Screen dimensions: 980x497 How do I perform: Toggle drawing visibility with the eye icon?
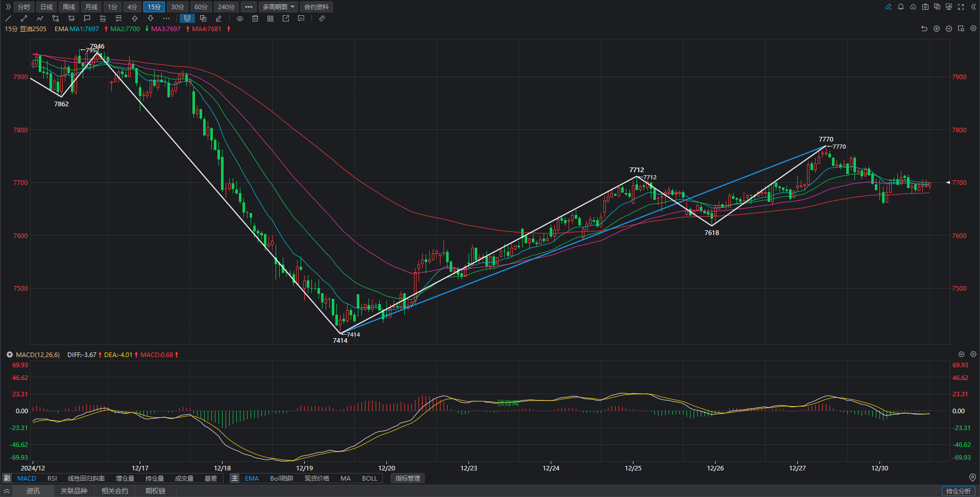coord(240,18)
